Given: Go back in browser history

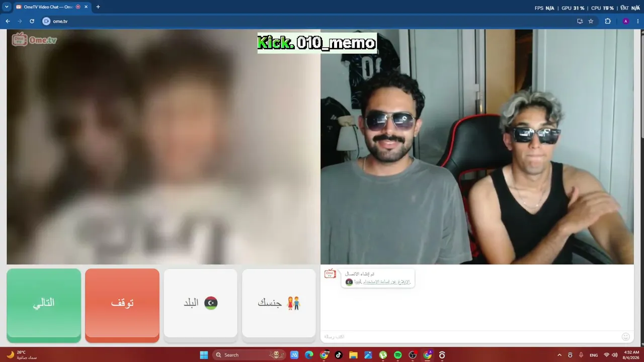Looking at the screenshot, I should coord(8,21).
